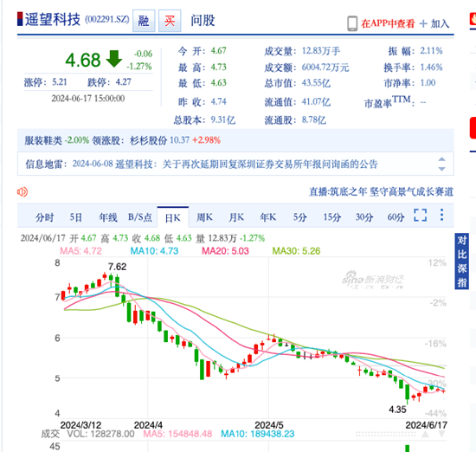476x452 pixels.
Task: Click the 总市值 43.55亿 value
Action: (316, 83)
